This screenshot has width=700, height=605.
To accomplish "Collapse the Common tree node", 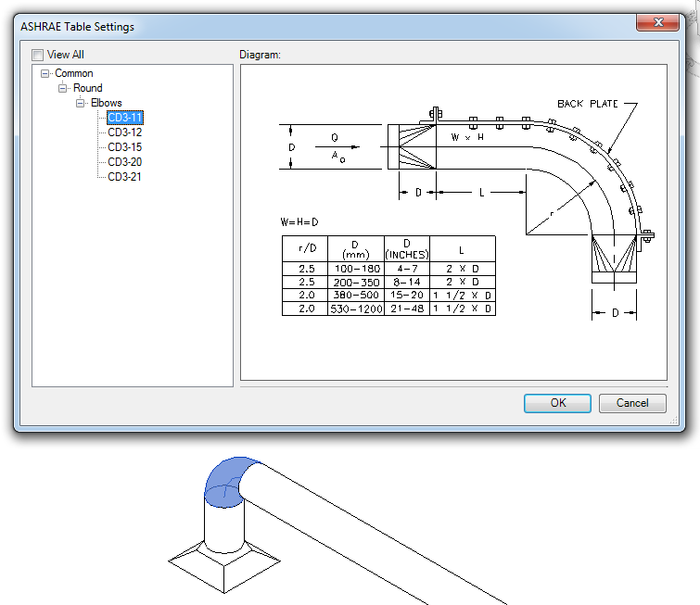I will pyautogui.click(x=45, y=73).
